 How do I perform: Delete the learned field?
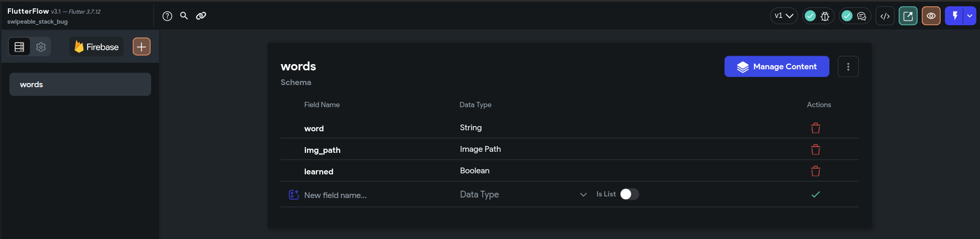(816, 171)
